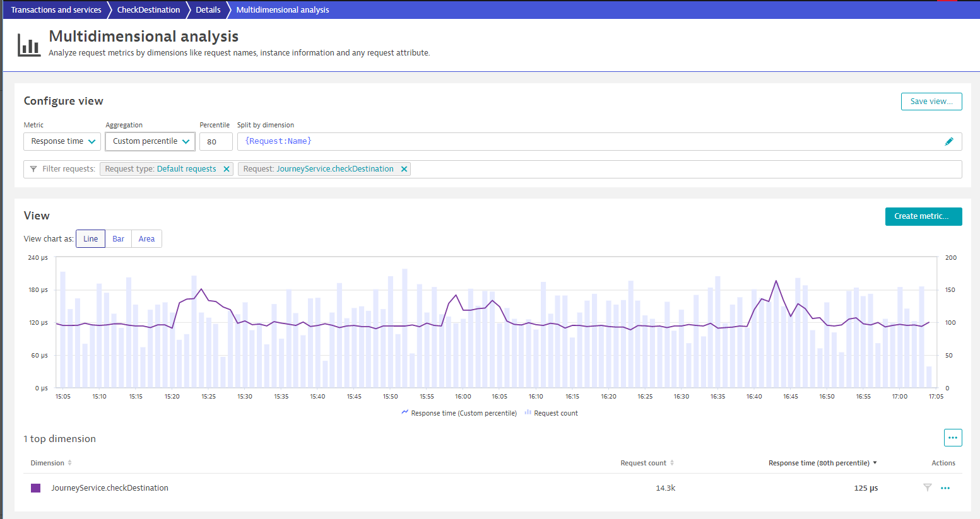Click the Percentile input field showing 80
Viewport: 980px width, 519px height.
click(216, 141)
